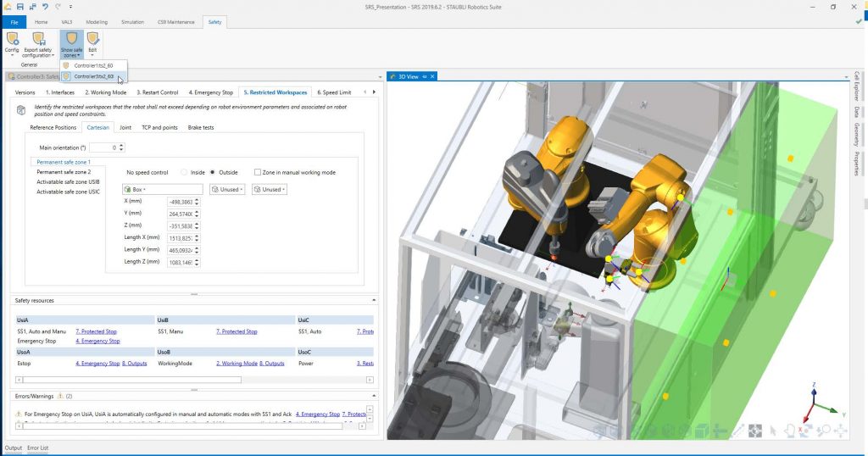Viewport: 868px width, 456px height.
Task: Open the File ribbon tab
Action: click(14, 22)
